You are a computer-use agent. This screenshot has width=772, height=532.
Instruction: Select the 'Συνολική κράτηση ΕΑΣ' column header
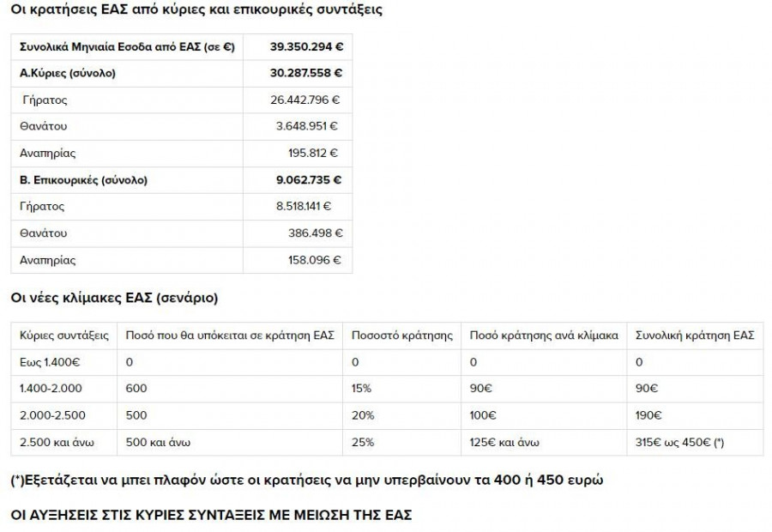(695, 335)
